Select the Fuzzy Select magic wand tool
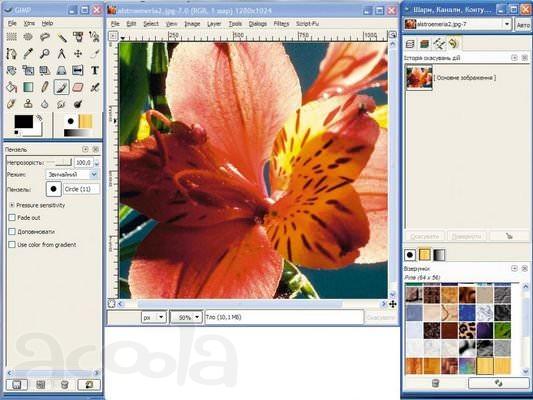The image size is (533, 400). [61, 37]
